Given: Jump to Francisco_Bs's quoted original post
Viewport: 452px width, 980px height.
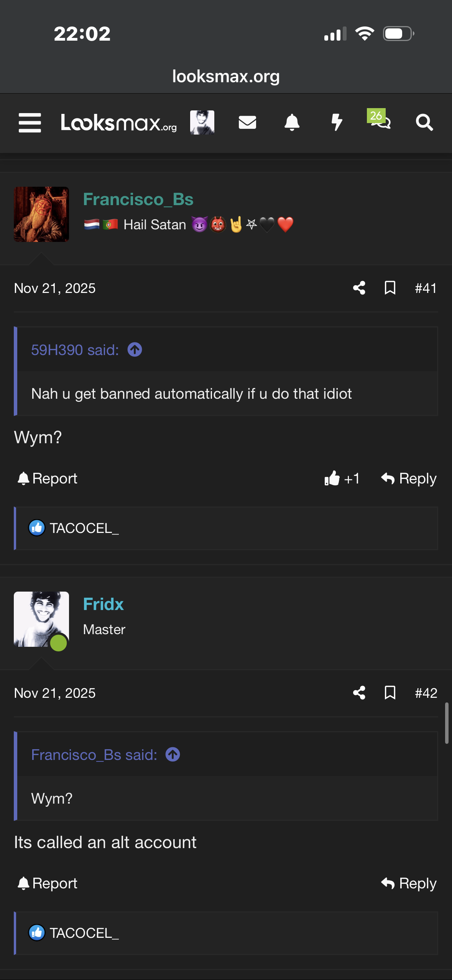Looking at the screenshot, I should click(x=173, y=755).
